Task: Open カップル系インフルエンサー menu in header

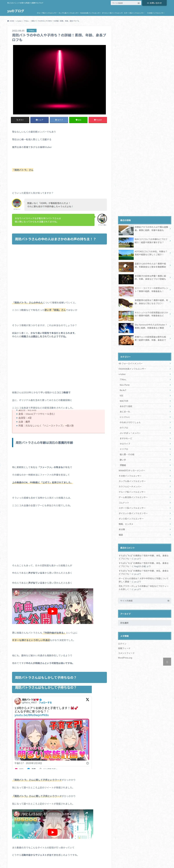Action: [x=69, y=13]
